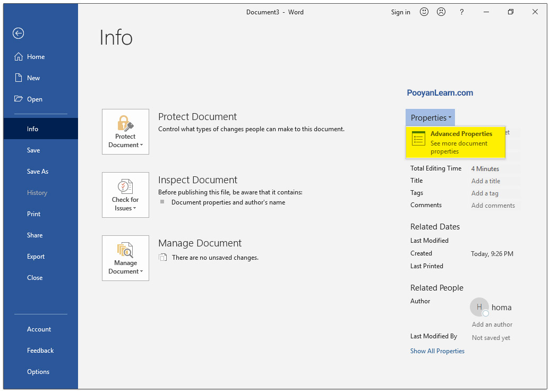Viewport: 550px width, 392px height.
Task: Open the Export page
Action: [36, 257]
